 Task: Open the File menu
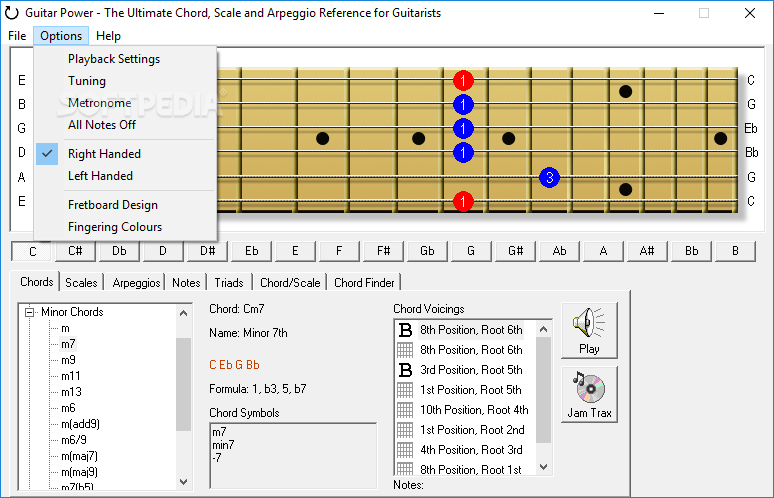[17, 36]
